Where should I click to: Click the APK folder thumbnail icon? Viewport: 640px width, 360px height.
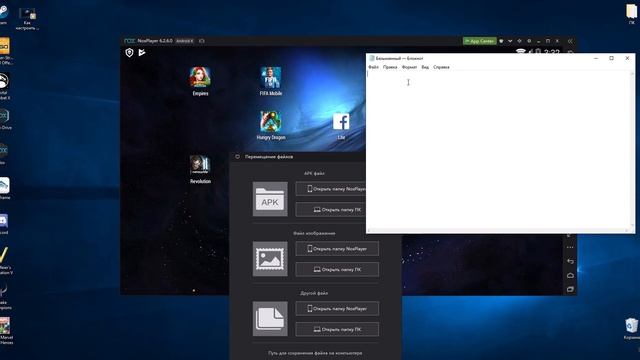[270, 199]
